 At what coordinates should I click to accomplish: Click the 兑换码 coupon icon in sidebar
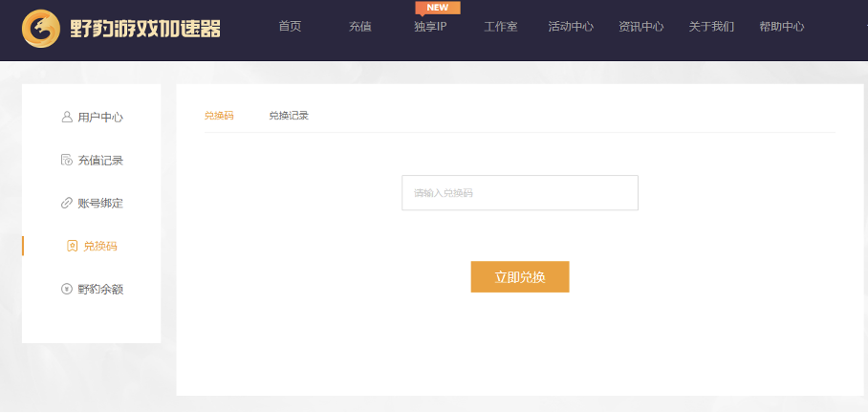[x=72, y=246]
